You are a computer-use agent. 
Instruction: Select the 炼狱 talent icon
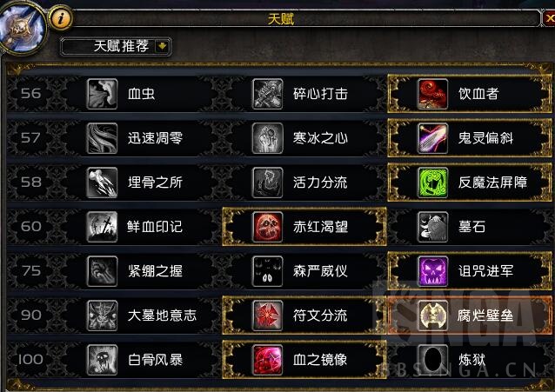[x=432, y=360]
